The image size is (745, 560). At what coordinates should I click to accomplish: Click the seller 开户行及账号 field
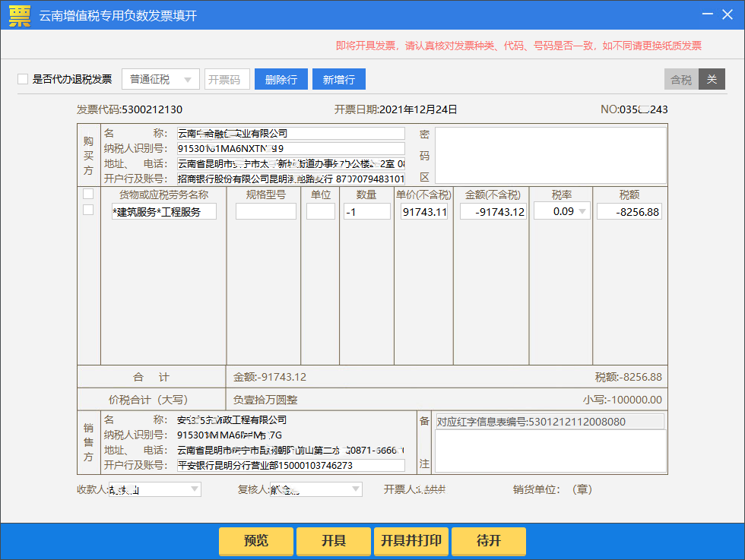(x=290, y=466)
